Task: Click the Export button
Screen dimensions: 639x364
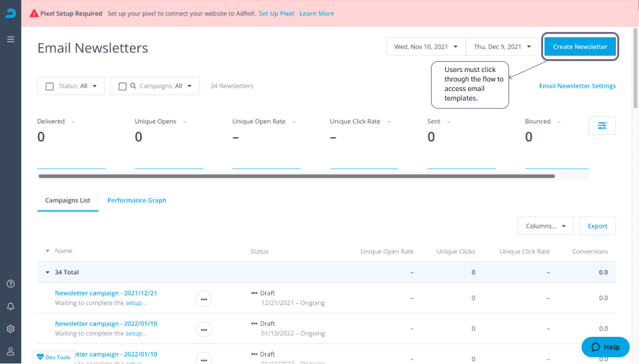Action: pos(598,226)
